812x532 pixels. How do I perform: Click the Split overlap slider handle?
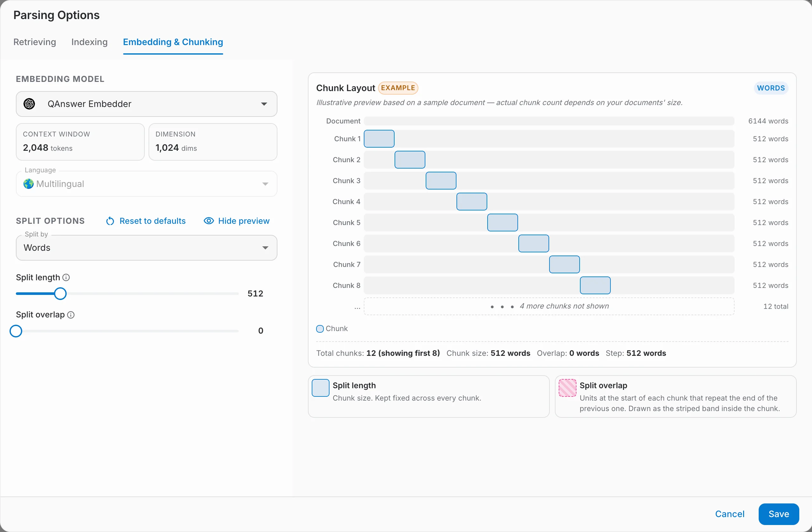pos(16,331)
